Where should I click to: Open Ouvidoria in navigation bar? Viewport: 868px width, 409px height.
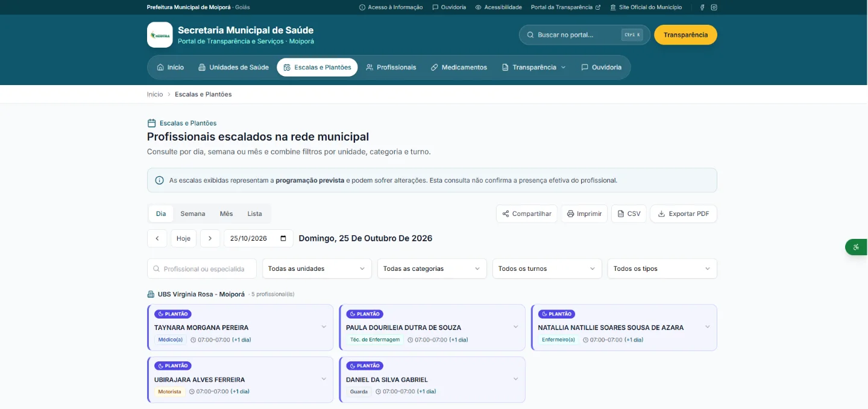[x=601, y=68]
